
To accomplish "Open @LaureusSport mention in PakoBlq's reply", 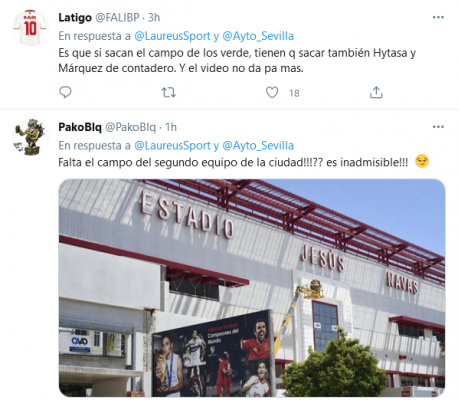I will [x=172, y=146].
